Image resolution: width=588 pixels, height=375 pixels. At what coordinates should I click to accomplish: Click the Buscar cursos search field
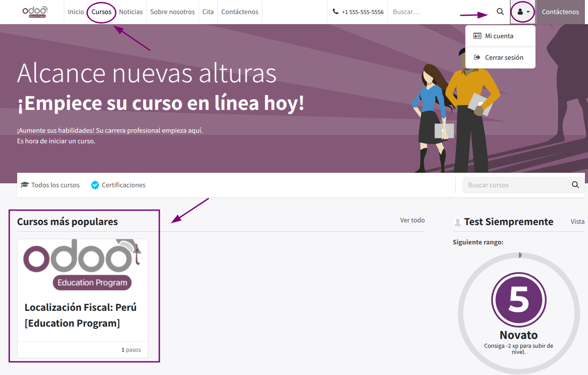point(514,185)
